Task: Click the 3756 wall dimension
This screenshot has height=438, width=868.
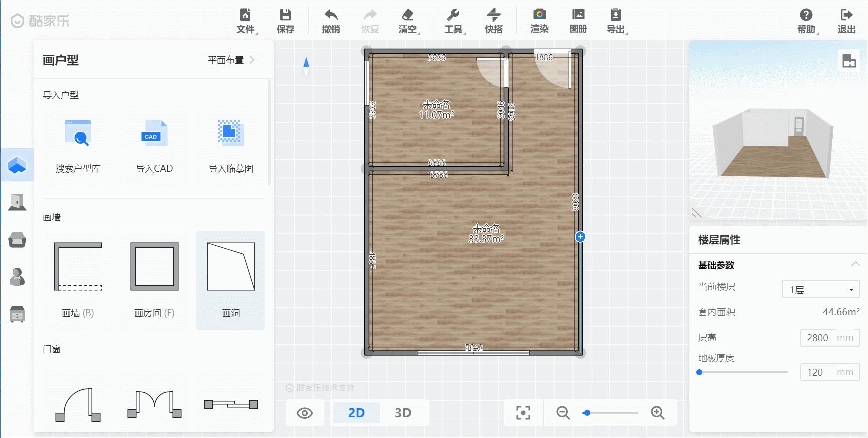Action: [x=439, y=175]
